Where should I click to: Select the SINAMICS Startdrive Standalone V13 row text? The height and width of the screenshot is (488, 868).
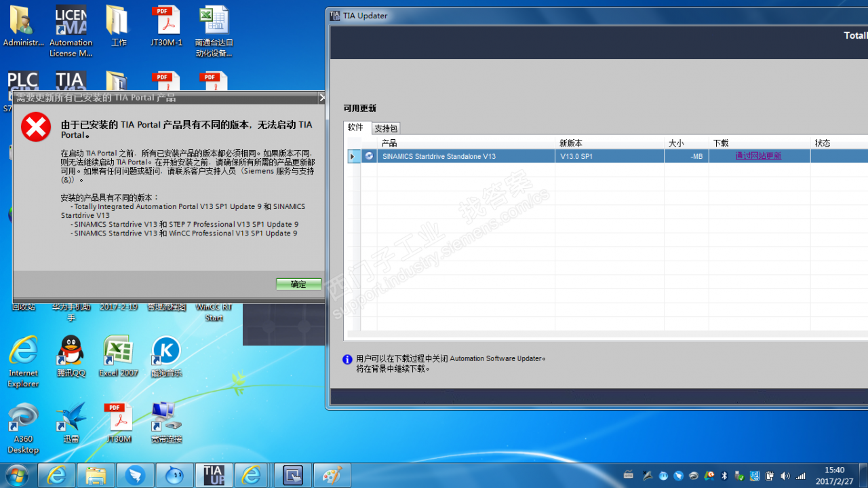click(439, 156)
